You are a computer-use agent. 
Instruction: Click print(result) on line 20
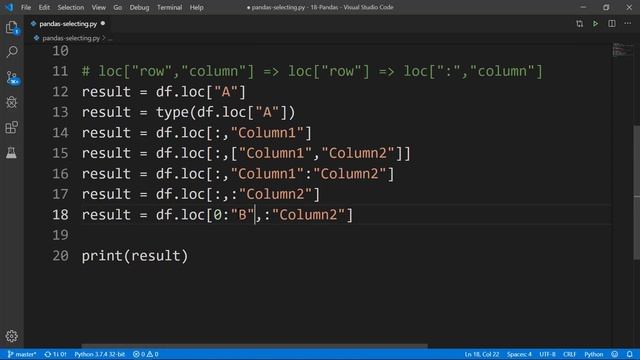coord(135,256)
